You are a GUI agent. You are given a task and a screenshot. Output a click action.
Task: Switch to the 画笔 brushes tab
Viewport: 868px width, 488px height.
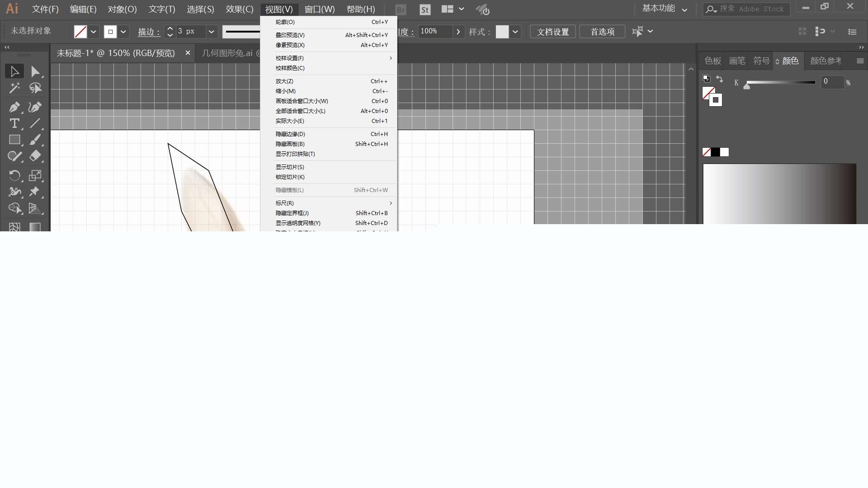click(737, 61)
